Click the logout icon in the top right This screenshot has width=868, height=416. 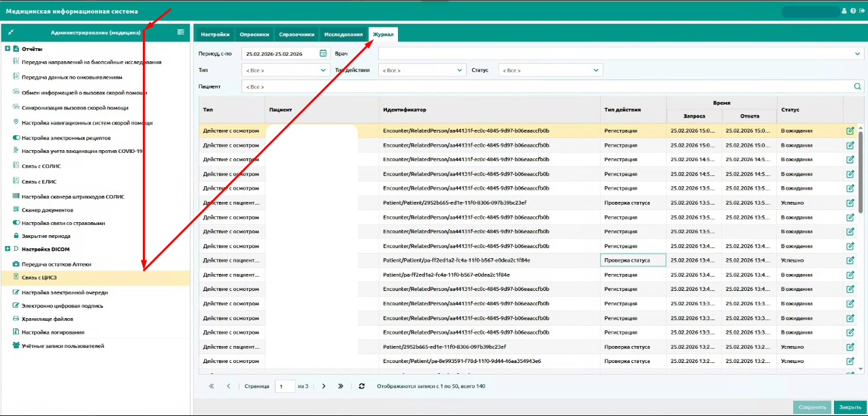click(x=861, y=11)
